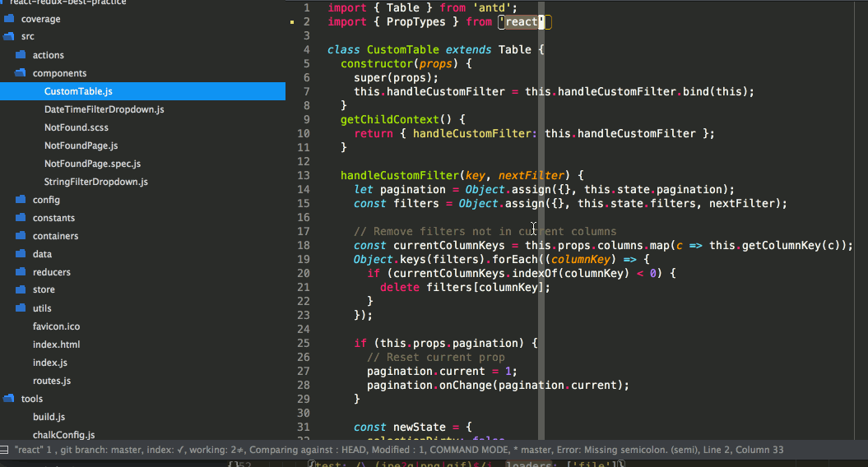Screen dimensions: 868x467
Task: Expand the config folder label
Action: 46,200
